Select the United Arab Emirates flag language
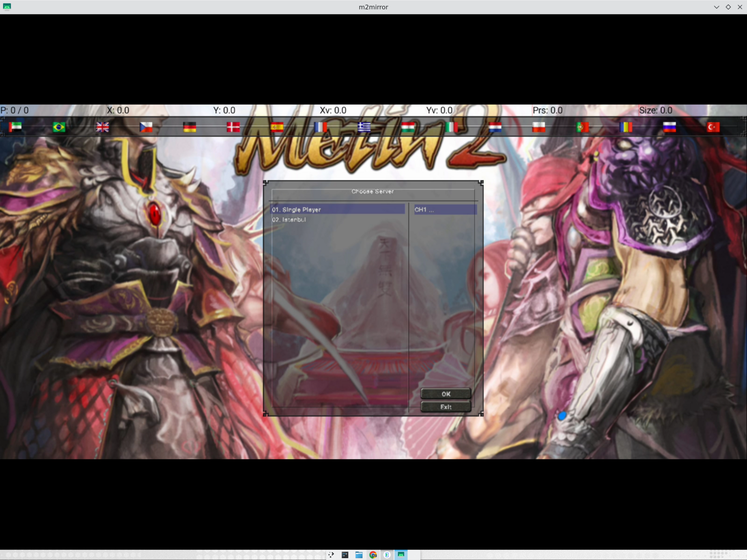This screenshot has height=560, width=747. coord(15,127)
